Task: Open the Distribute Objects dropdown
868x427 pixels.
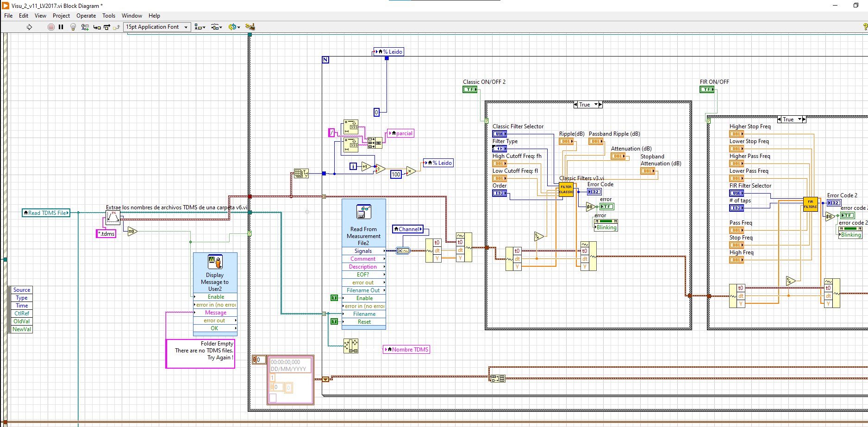Action: [x=216, y=27]
